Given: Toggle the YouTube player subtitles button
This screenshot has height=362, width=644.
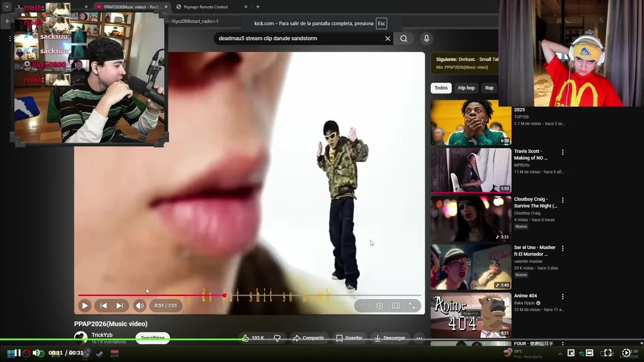Looking at the screenshot, I should pos(363,306).
